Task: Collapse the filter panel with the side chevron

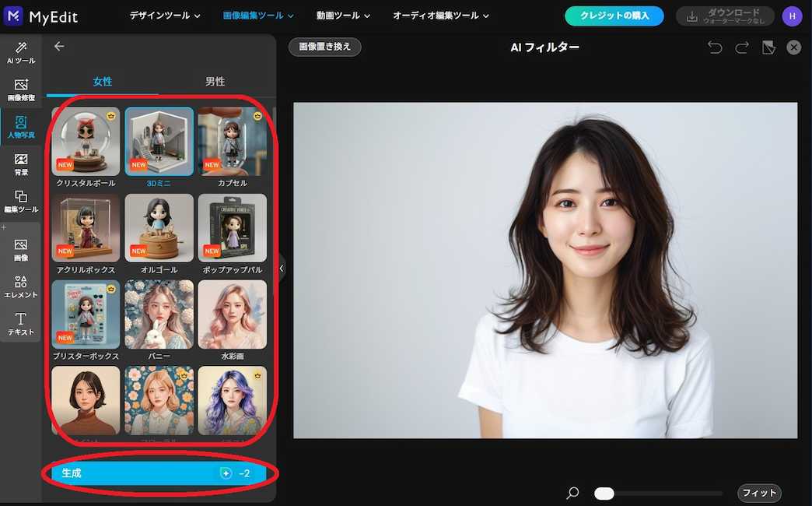Action: [281, 268]
